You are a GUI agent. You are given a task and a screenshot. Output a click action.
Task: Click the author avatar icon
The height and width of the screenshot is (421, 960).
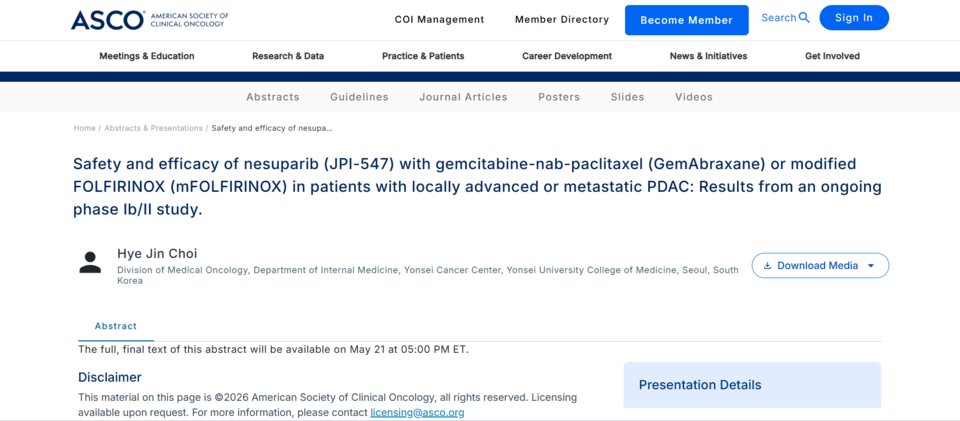(x=90, y=263)
